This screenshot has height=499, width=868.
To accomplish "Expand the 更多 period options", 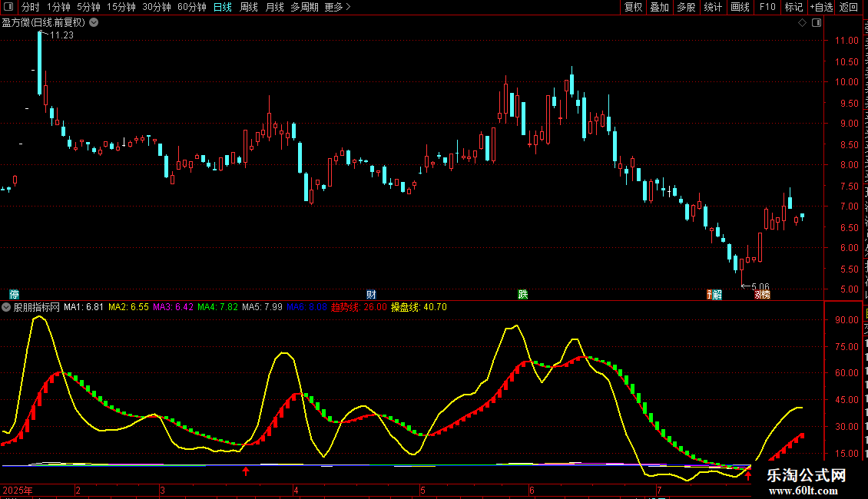I will [337, 7].
